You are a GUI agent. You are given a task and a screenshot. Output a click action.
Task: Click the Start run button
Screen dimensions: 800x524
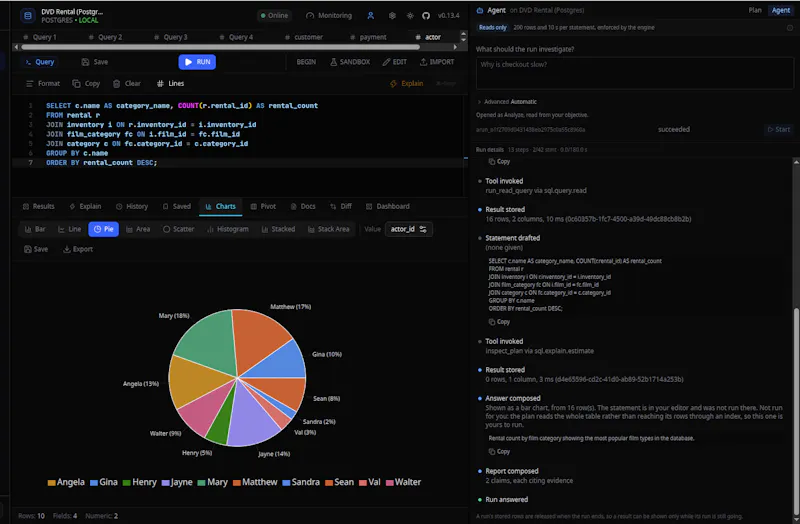click(779, 130)
